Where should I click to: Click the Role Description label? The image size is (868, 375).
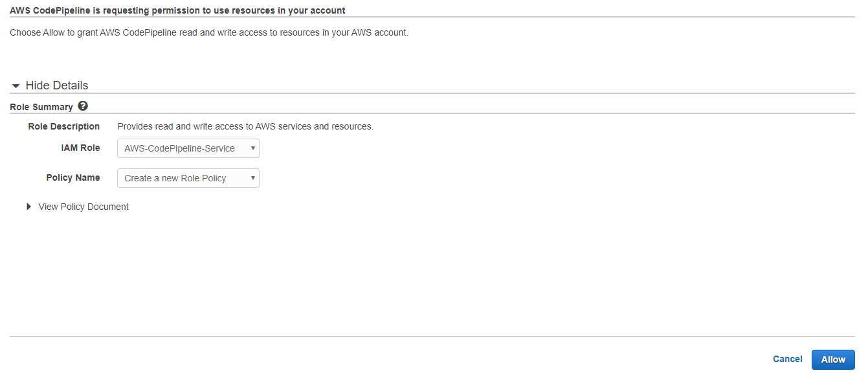click(64, 126)
